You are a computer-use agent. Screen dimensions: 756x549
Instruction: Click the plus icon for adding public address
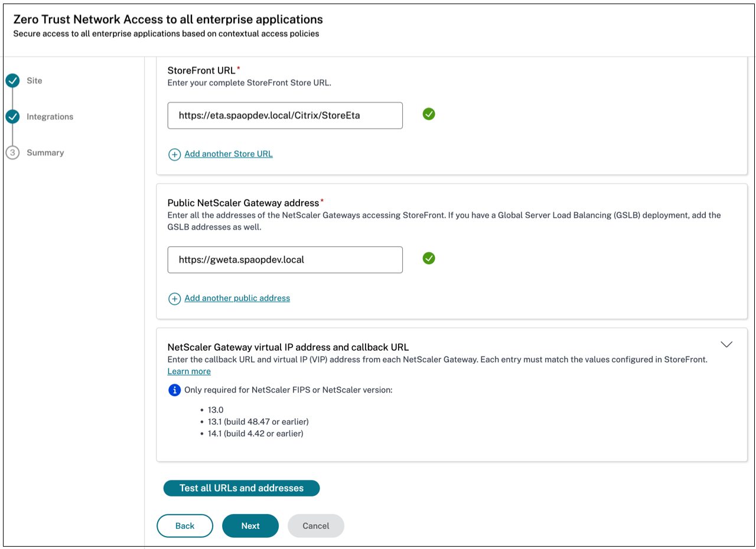pyautogui.click(x=174, y=299)
